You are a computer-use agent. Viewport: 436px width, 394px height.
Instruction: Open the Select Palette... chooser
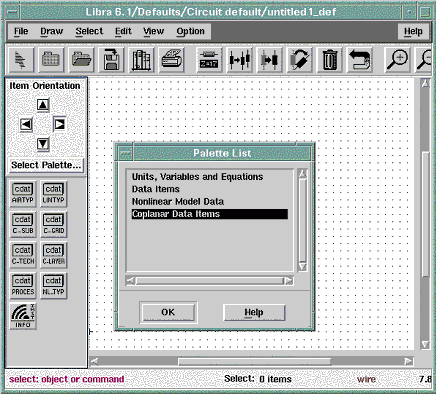pyautogui.click(x=46, y=165)
